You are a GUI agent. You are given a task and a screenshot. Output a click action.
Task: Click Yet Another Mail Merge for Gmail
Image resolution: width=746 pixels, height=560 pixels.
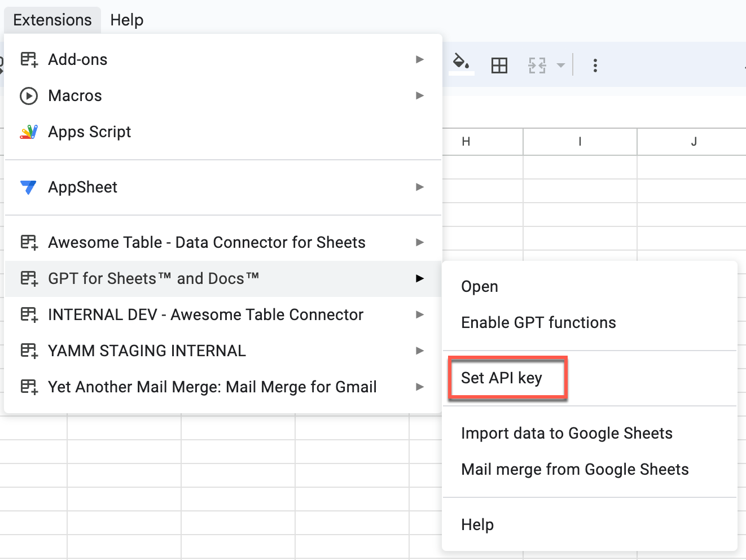[x=223, y=387]
